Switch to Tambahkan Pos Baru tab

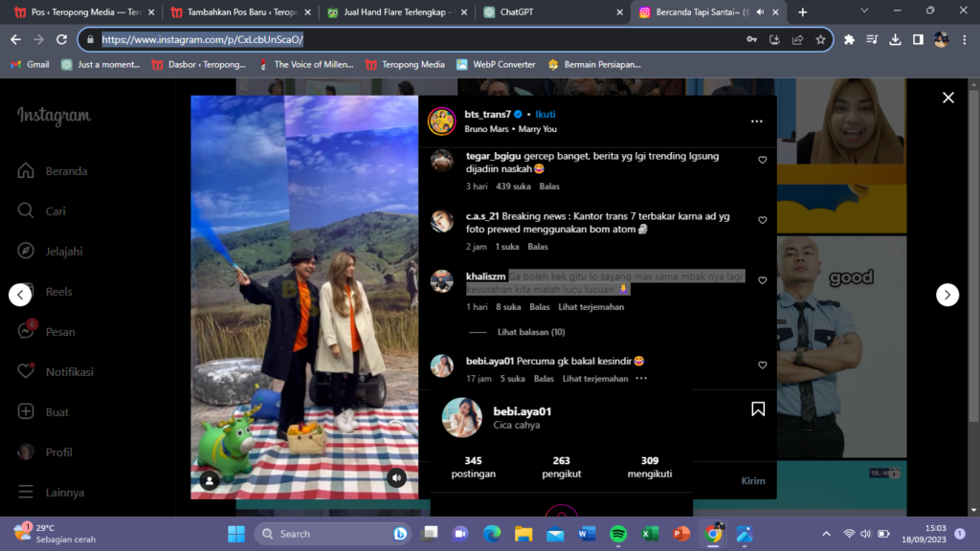(x=240, y=11)
